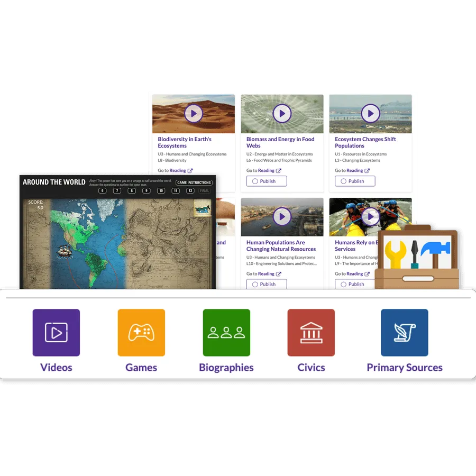This screenshot has height=476, width=476.
Task: Select question 12 in the game
Action: [x=190, y=190]
